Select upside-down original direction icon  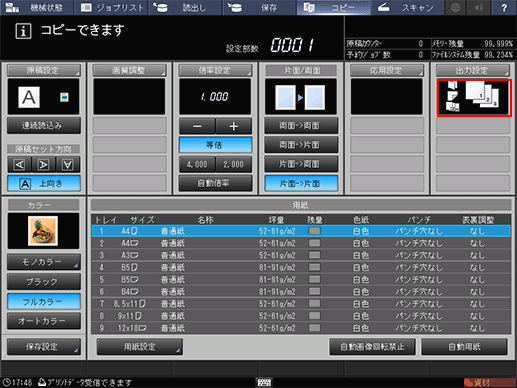68,164
